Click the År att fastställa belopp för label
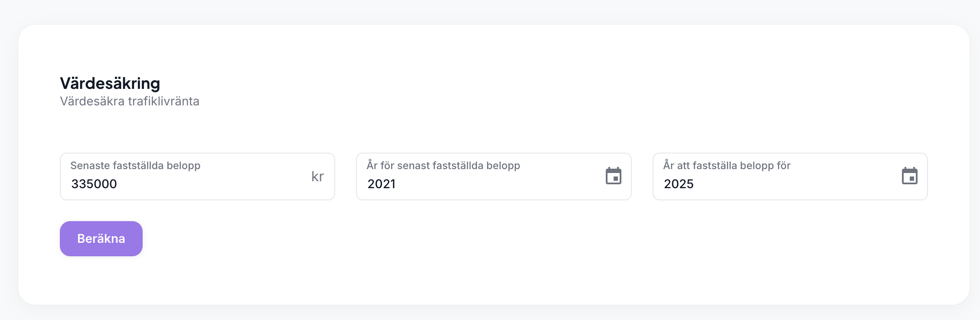980x320 pixels. coord(727,166)
